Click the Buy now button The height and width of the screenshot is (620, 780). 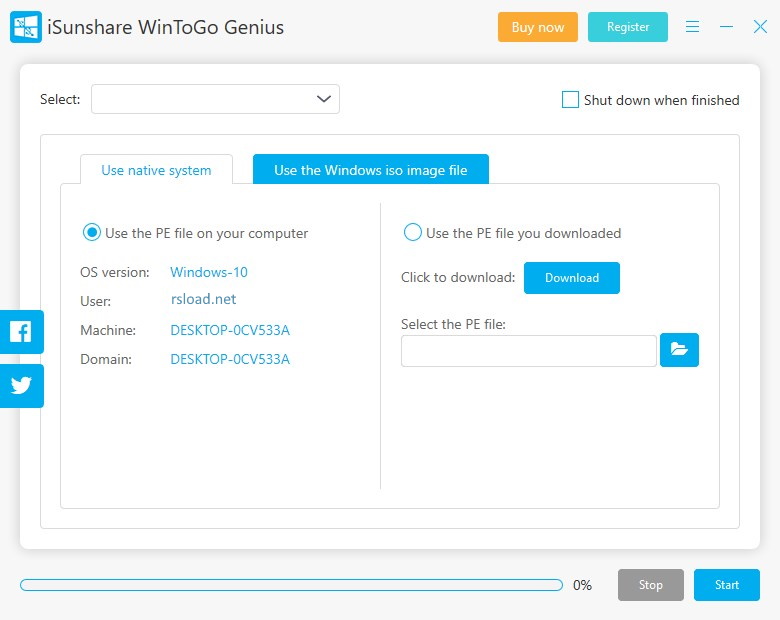point(537,27)
